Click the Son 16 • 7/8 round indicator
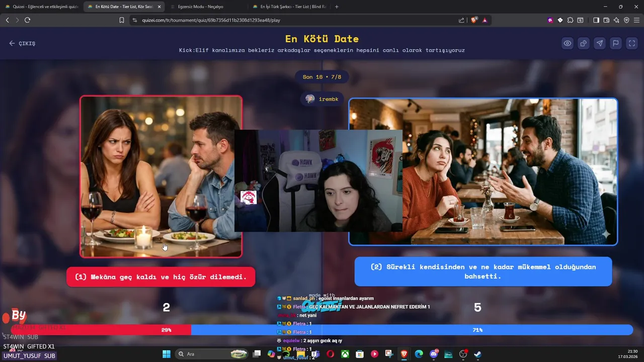644x362 pixels. pos(322,77)
